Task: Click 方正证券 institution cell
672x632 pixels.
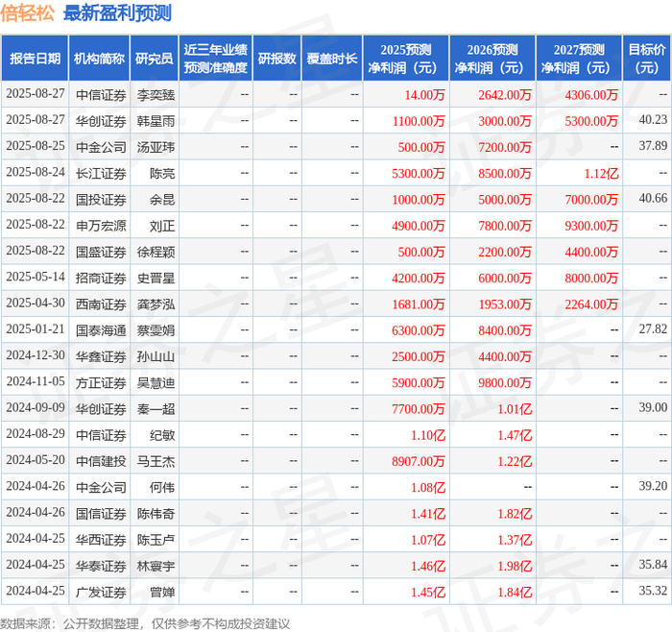Action: pos(101,383)
